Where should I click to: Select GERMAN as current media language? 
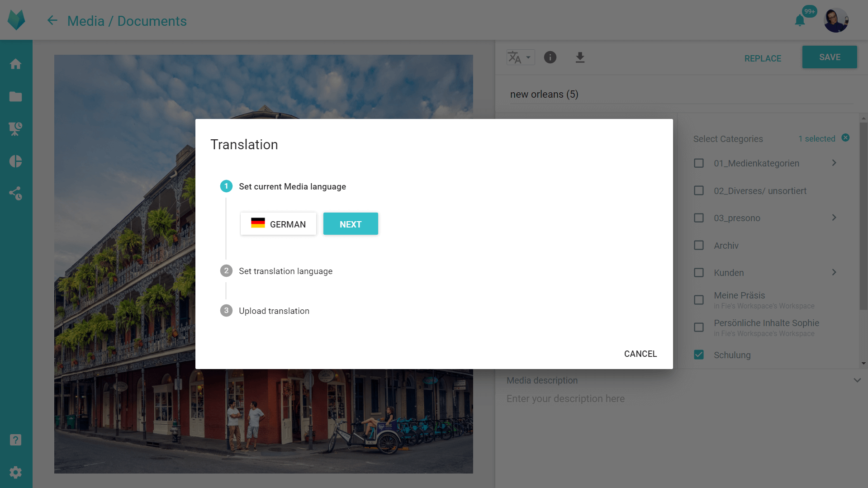click(278, 224)
